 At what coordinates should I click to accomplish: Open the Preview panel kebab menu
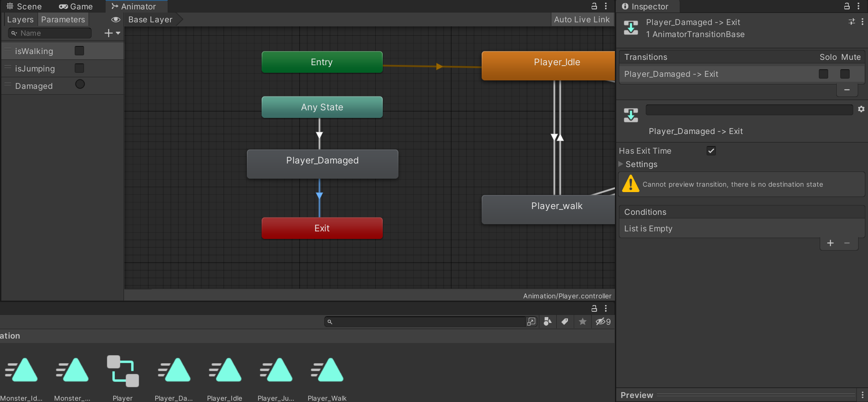863,395
